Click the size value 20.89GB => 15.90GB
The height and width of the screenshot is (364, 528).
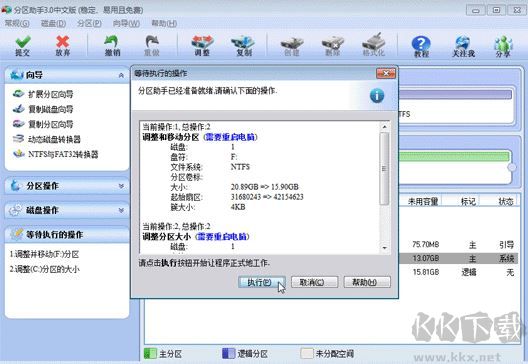(x=264, y=187)
